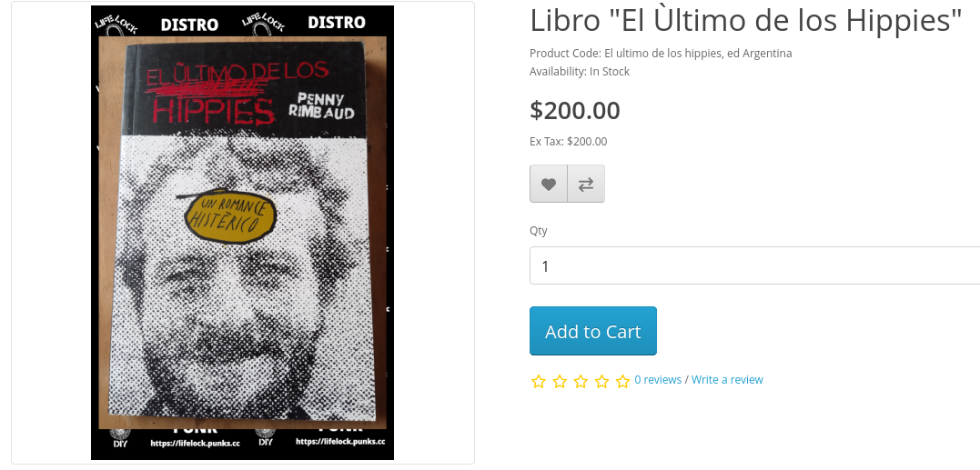Click the Libro product title heading
The image size is (980, 470).
click(x=745, y=22)
